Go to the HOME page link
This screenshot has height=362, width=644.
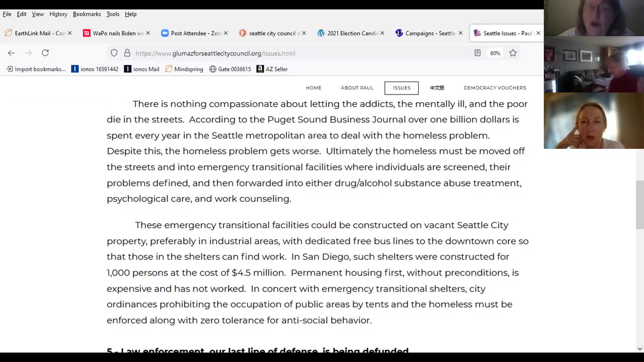313,88
